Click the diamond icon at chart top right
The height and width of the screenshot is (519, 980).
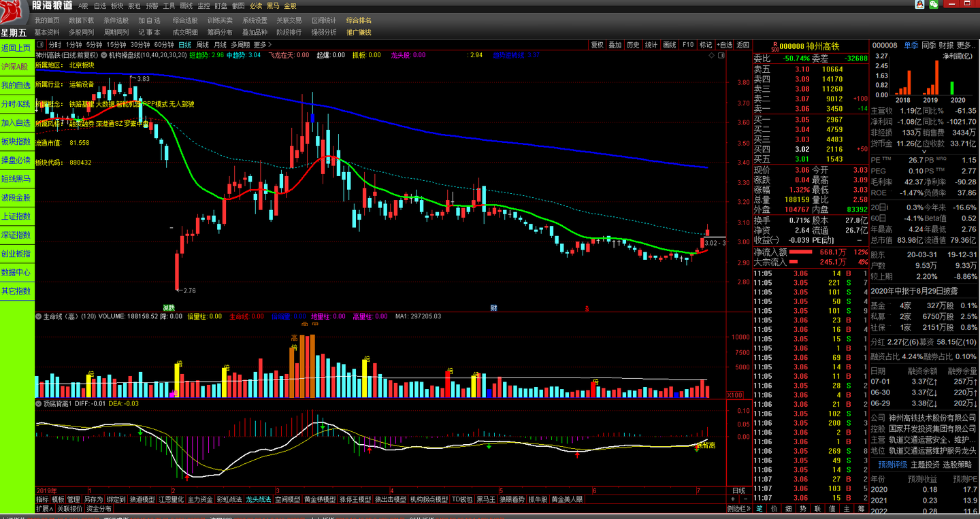711,55
